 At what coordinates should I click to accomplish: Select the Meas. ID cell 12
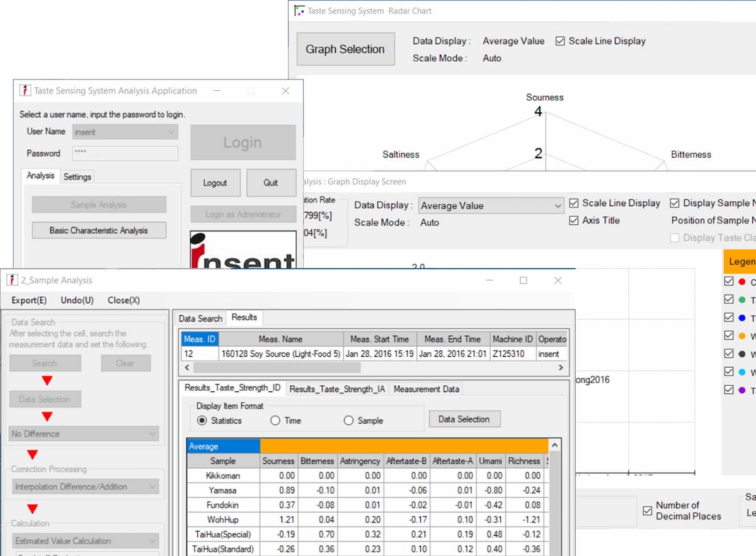200,354
